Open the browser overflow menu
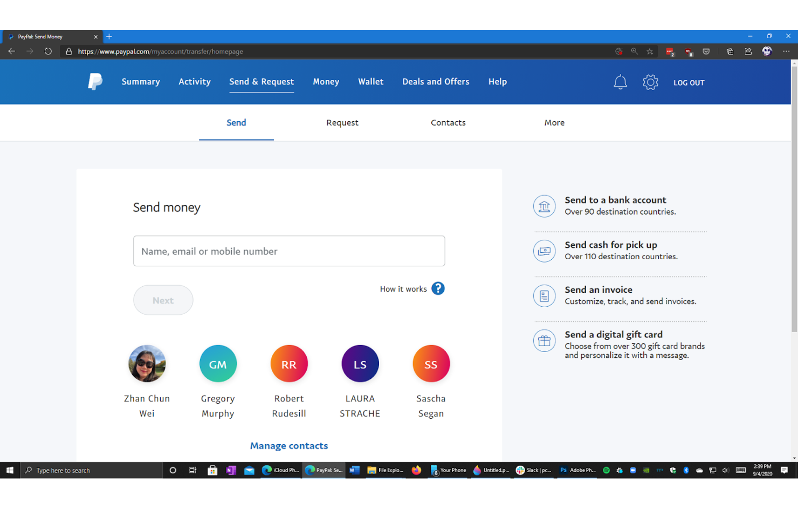The width and height of the screenshot is (798, 532). (786, 51)
